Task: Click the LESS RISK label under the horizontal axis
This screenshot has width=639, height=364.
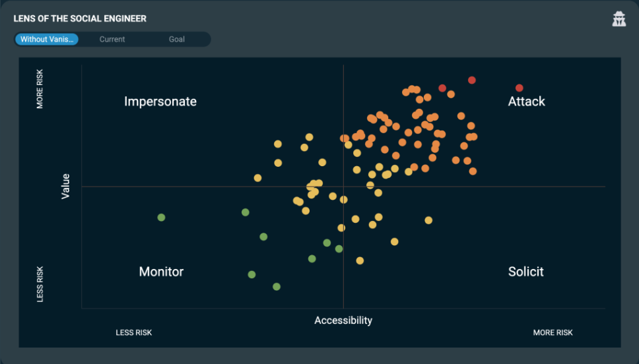Action: point(134,333)
